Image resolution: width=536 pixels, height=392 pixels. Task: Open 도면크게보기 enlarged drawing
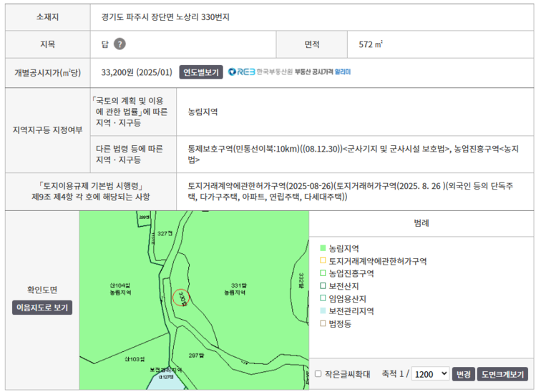pos(502,374)
